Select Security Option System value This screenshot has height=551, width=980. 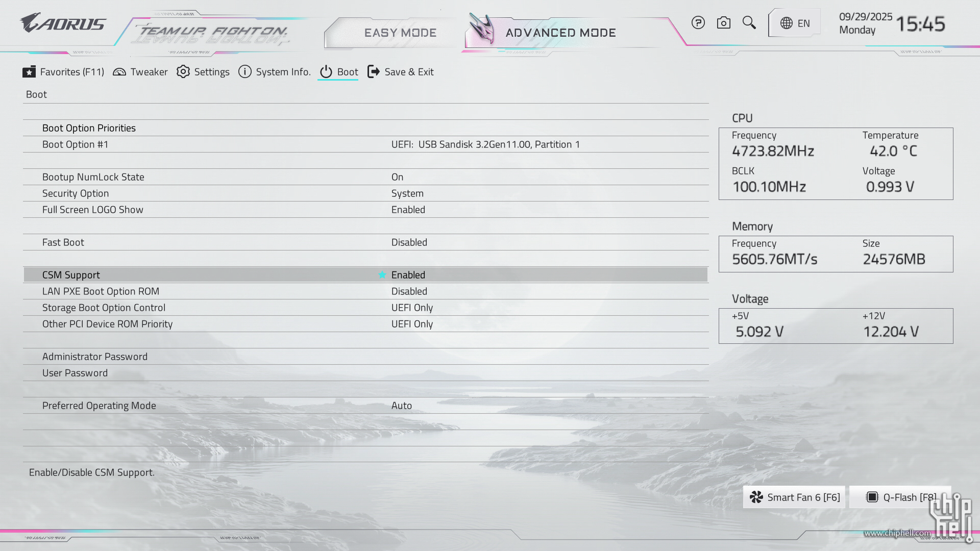pyautogui.click(x=407, y=193)
